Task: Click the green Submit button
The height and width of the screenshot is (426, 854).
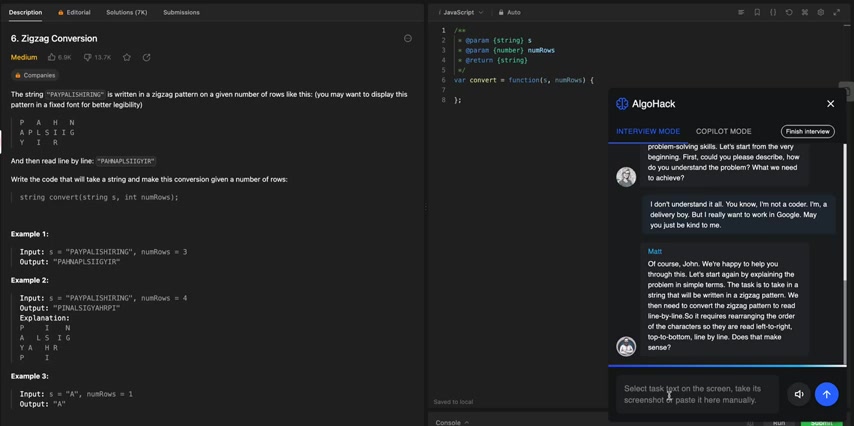Action: [x=821, y=423]
